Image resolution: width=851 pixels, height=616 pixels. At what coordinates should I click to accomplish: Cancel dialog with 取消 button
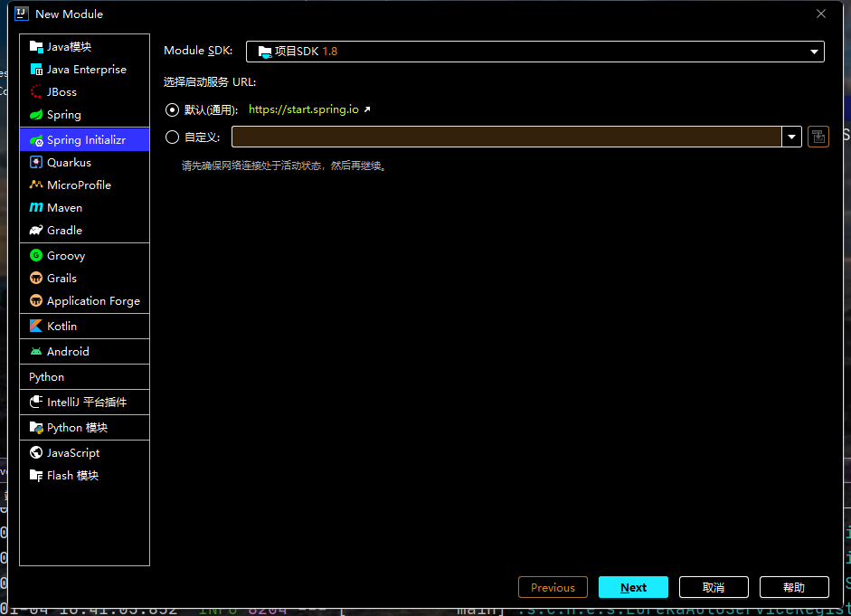coord(714,587)
